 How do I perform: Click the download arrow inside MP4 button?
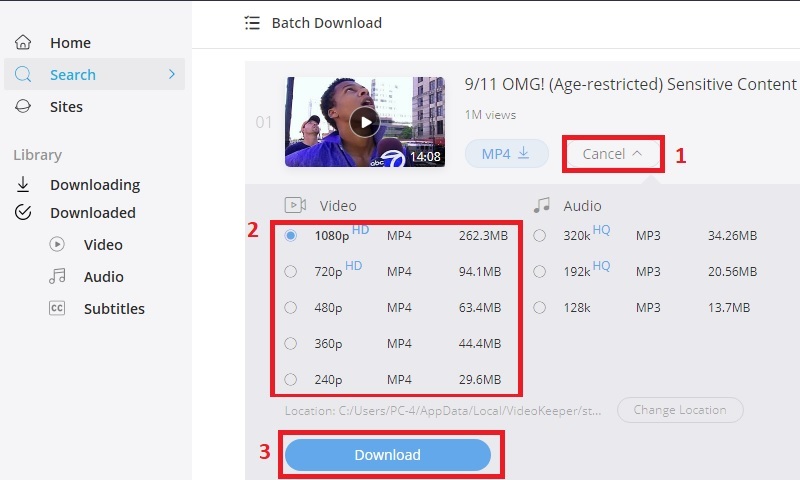point(523,153)
